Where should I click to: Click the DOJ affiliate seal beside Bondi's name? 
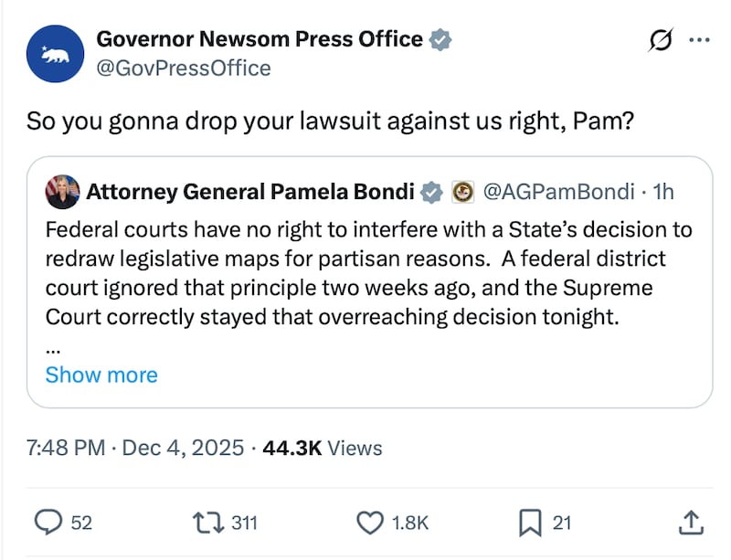[464, 192]
